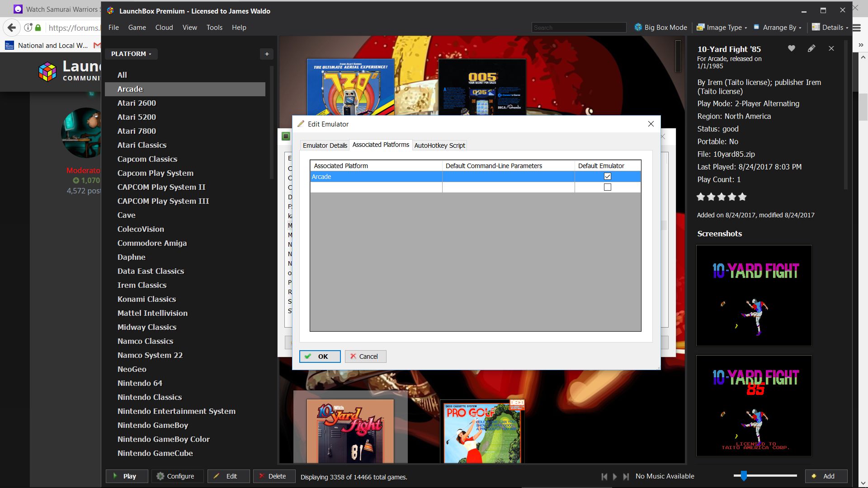Open the Details dropdown
Screen dimensions: 868x488
point(830,28)
